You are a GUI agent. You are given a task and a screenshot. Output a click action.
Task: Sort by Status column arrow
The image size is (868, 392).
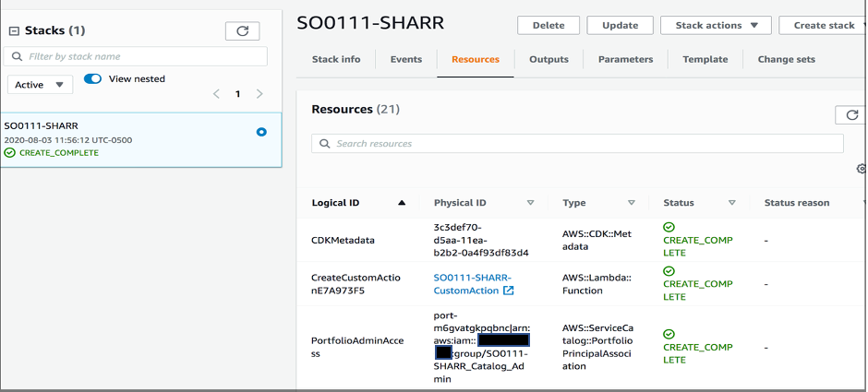click(x=732, y=203)
